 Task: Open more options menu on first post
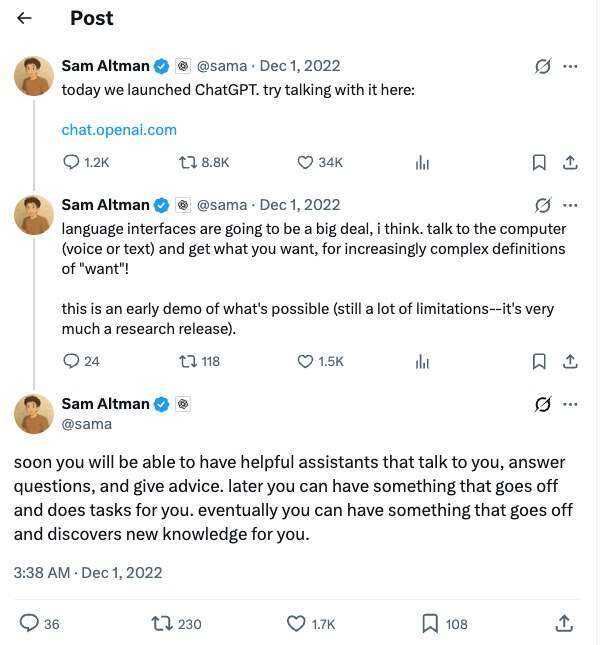(571, 66)
